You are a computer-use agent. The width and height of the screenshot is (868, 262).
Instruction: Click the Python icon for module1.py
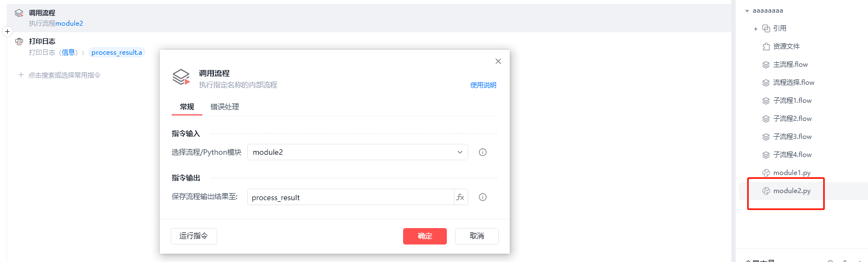[766, 173]
